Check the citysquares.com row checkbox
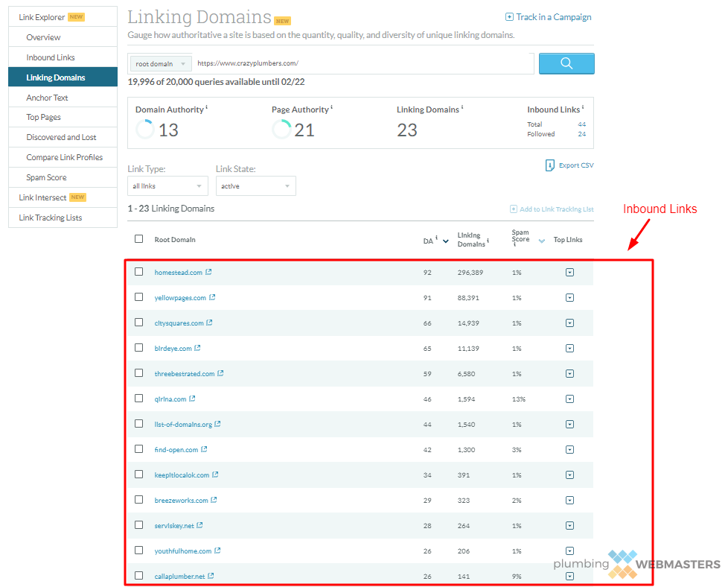Viewport: 728px width, 587px height. click(138, 322)
